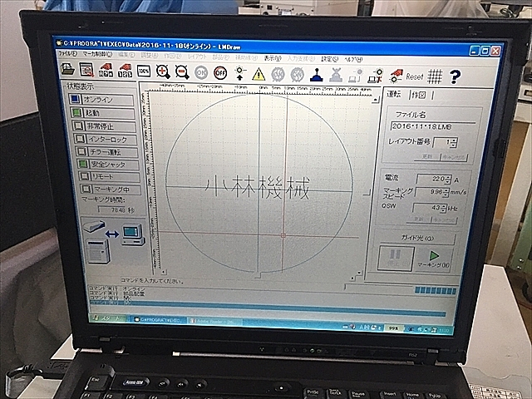Toggle the マーキング中 status indicator
Image resolution: width=532 pixels, height=399 pixels.
tap(111, 189)
